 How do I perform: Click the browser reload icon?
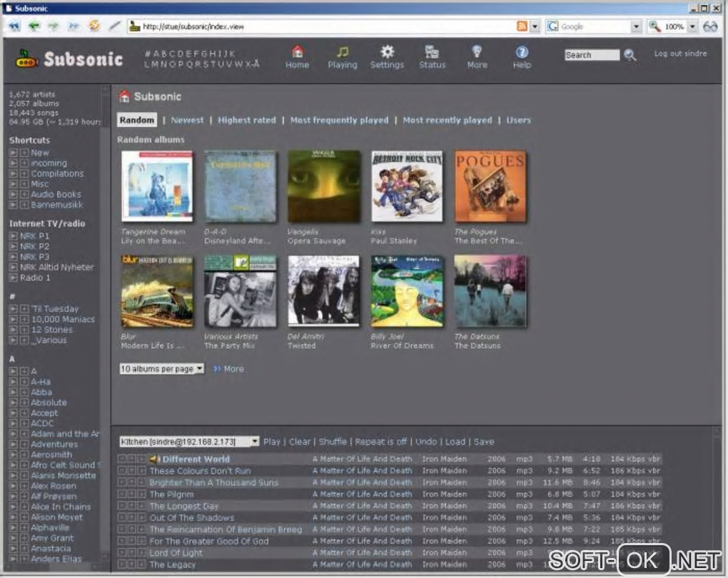coord(94,26)
